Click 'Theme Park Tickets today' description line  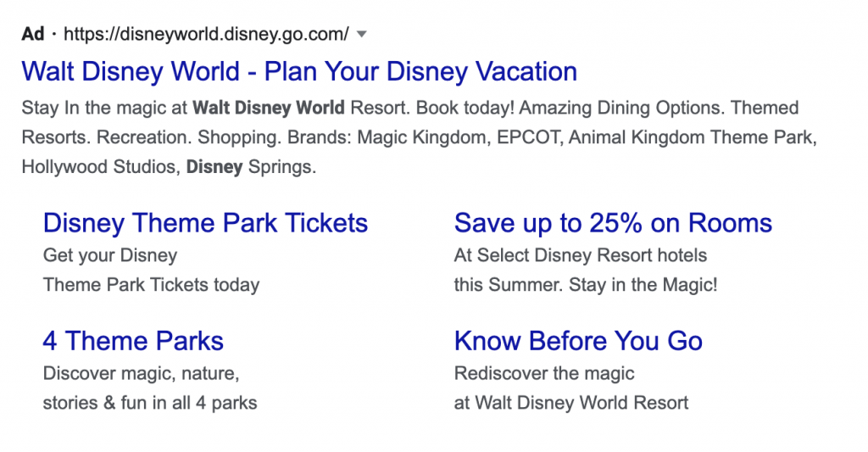tap(151, 285)
